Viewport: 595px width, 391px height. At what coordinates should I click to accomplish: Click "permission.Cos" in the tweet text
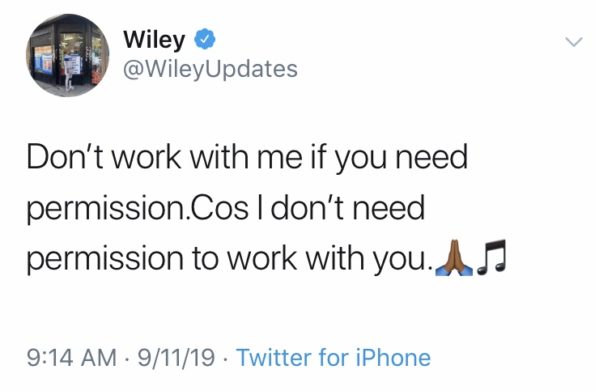(138, 209)
